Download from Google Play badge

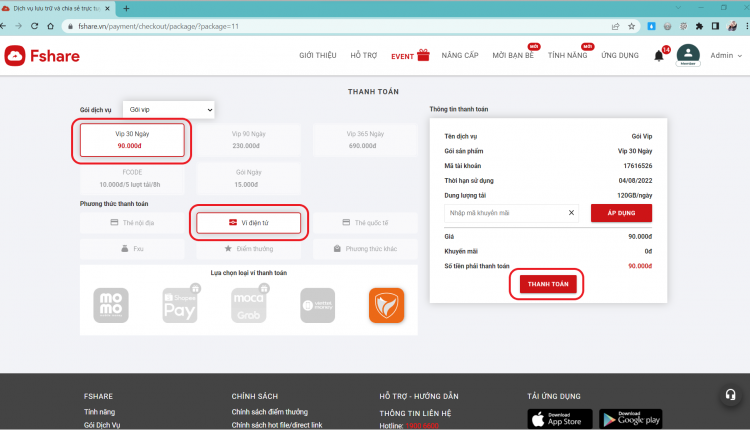[x=630, y=419]
